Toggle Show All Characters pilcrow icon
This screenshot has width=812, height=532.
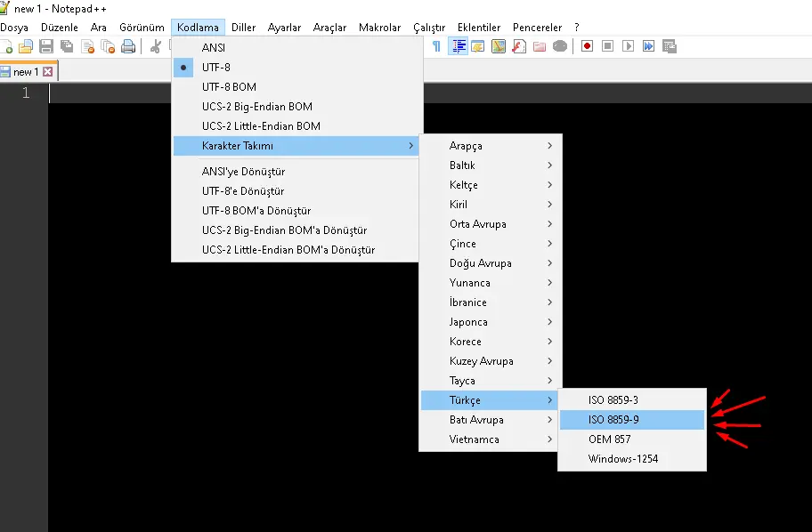pos(436,46)
